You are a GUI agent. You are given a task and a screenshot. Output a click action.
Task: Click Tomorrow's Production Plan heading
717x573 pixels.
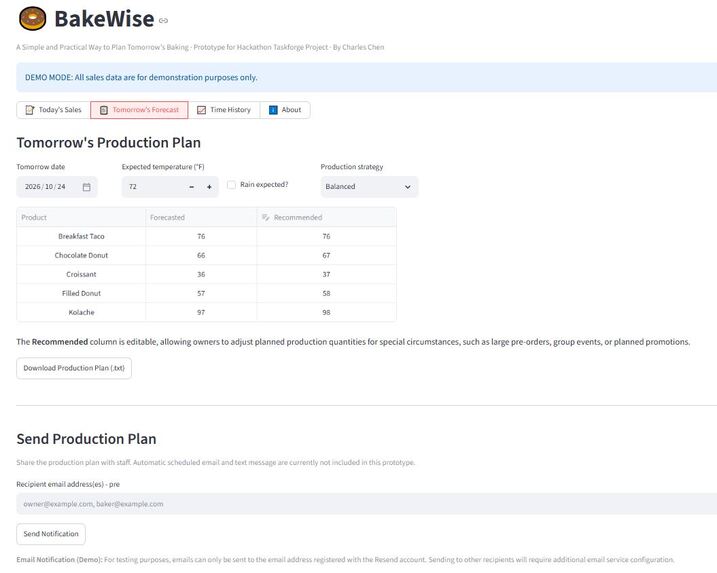[109, 143]
